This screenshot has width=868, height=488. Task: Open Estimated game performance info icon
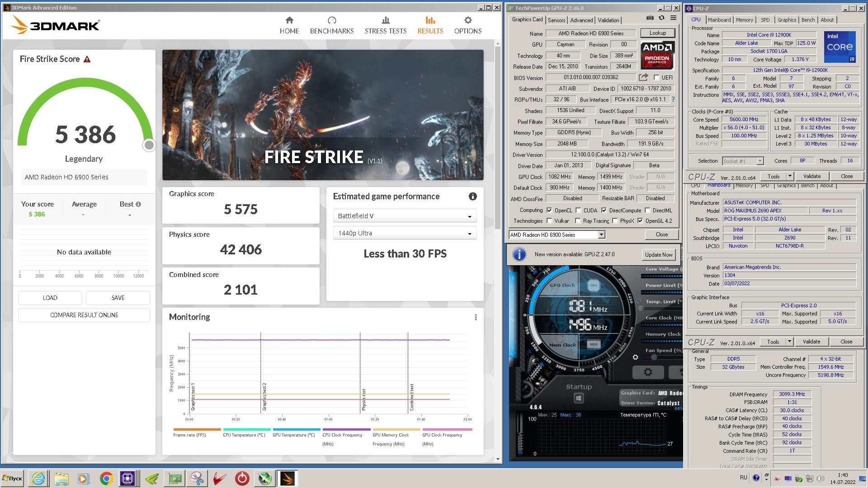473,197
